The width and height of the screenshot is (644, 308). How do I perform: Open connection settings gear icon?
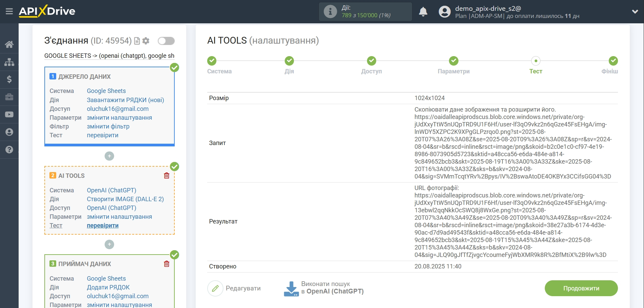146,41
